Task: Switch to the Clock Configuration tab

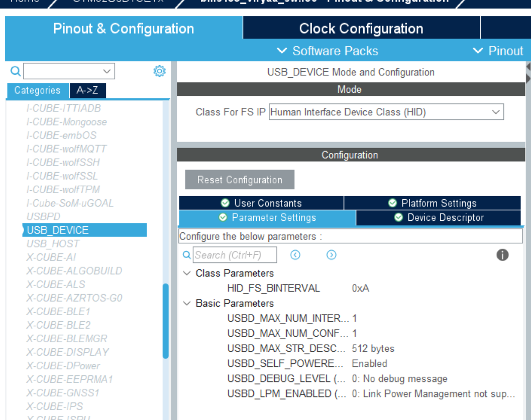Action: click(361, 29)
